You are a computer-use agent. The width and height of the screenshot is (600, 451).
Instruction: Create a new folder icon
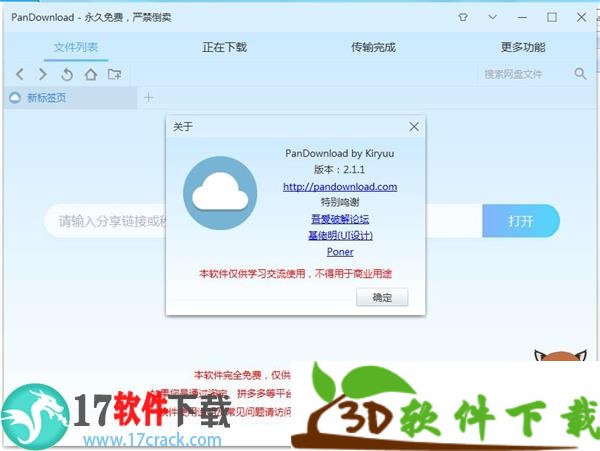pos(114,74)
